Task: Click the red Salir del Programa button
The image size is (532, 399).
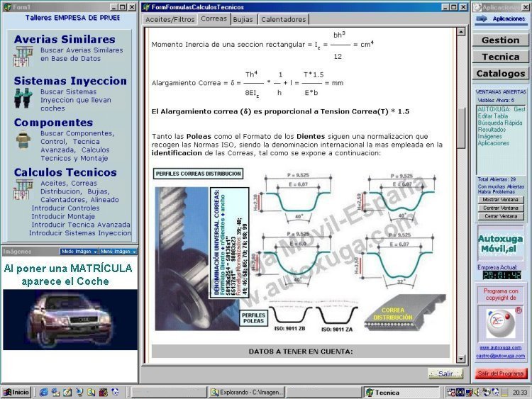Action: [x=501, y=373]
